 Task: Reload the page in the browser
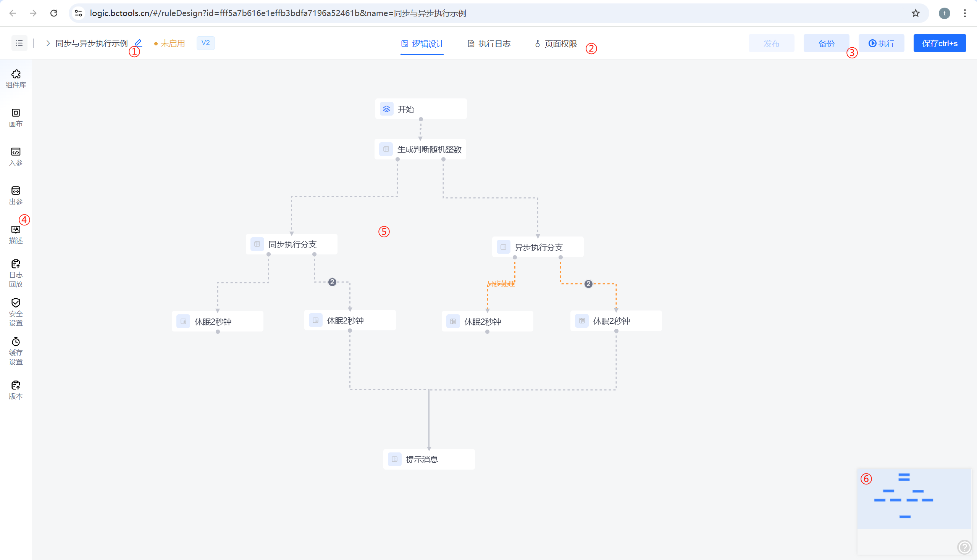(54, 13)
